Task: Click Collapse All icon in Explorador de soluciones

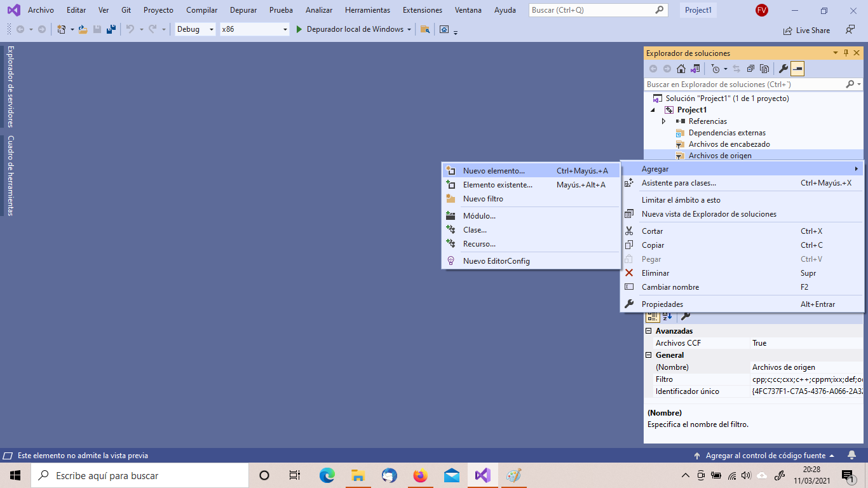Action: (x=750, y=69)
